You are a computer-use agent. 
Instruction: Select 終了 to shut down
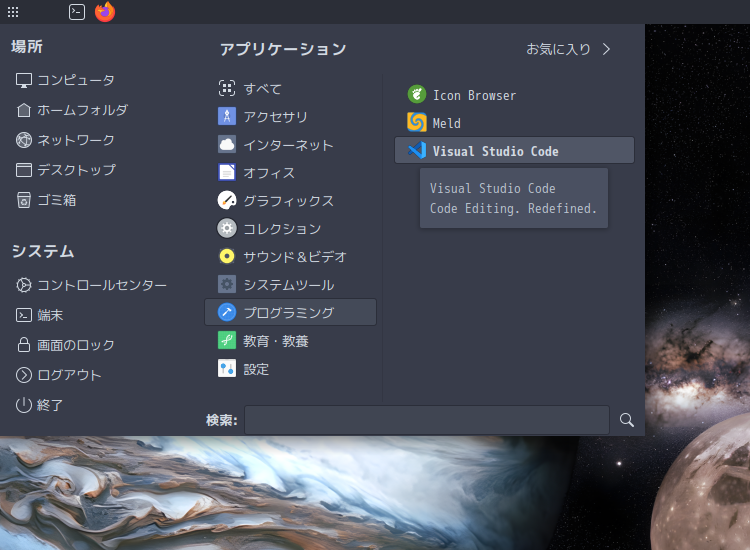(x=39, y=405)
